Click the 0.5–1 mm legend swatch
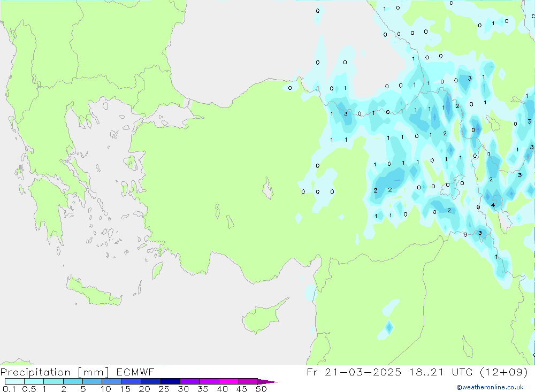This screenshot has height=392, width=535. [x=34, y=381]
